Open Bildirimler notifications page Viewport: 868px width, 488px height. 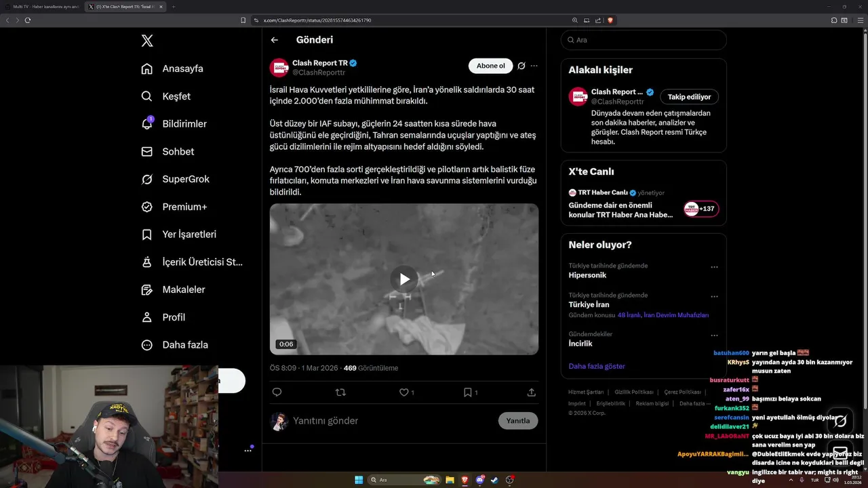(x=174, y=124)
